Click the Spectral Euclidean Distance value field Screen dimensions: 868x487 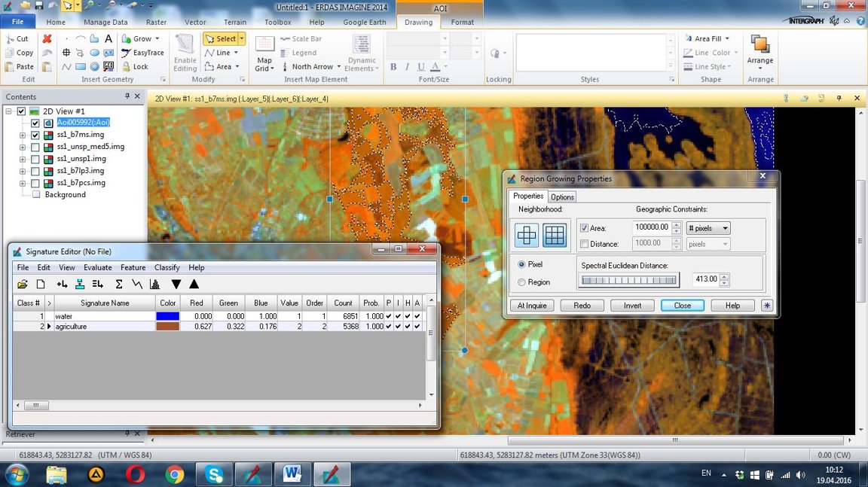click(704, 279)
